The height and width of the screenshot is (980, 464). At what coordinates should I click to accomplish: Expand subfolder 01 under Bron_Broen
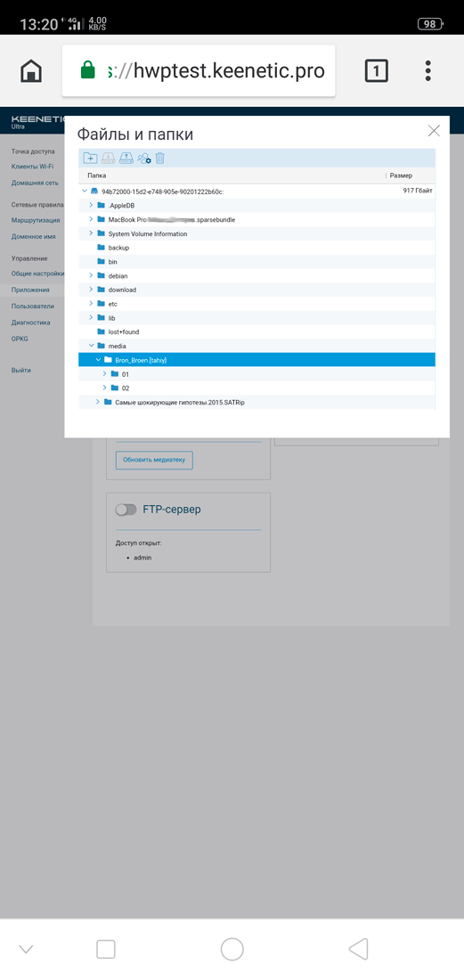(x=105, y=374)
